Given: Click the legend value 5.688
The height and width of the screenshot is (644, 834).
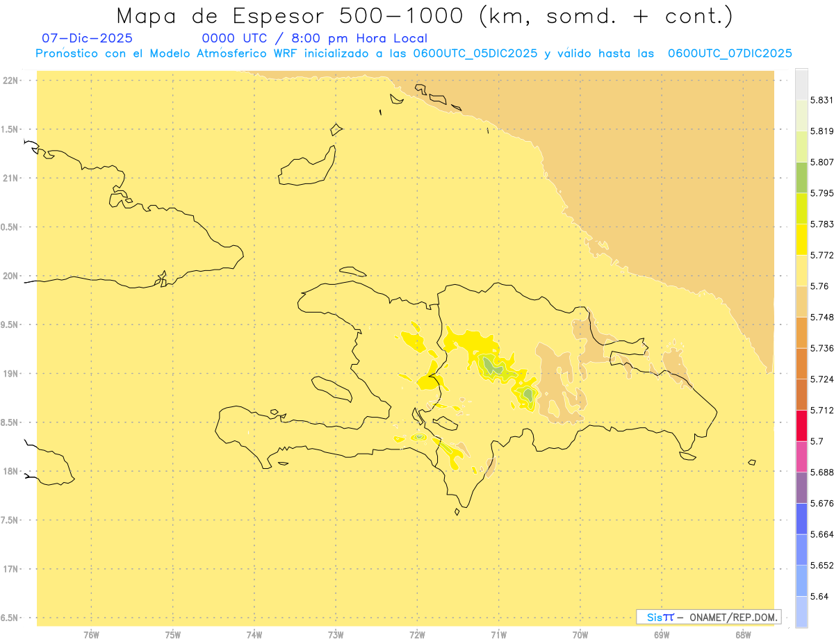Looking at the screenshot, I should 822,472.
